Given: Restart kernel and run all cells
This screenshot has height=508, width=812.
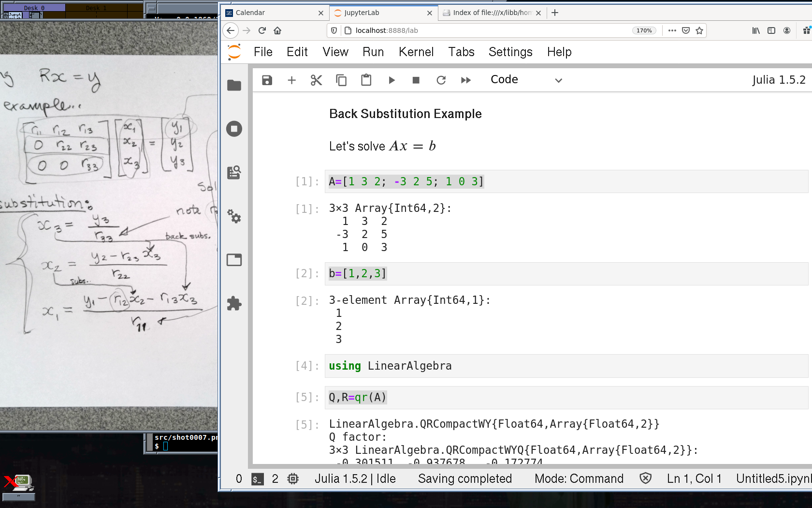Looking at the screenshot, I should coord(466,80).
